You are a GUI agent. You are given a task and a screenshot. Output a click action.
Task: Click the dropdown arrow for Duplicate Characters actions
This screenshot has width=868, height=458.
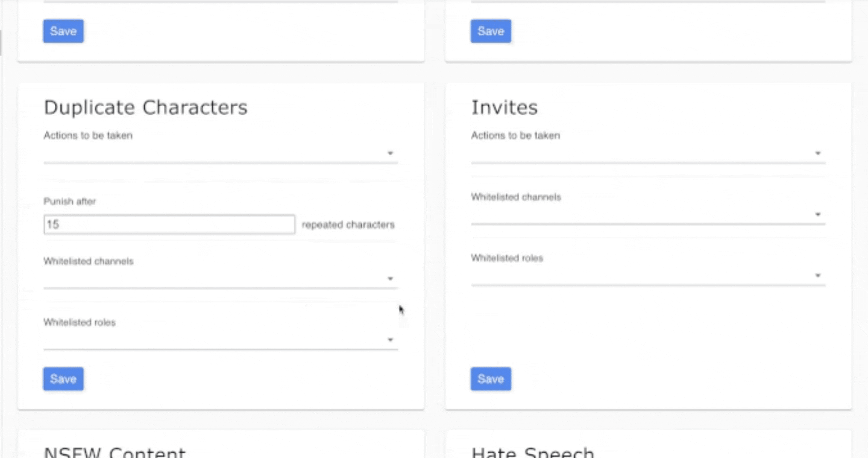pos(390,153)
